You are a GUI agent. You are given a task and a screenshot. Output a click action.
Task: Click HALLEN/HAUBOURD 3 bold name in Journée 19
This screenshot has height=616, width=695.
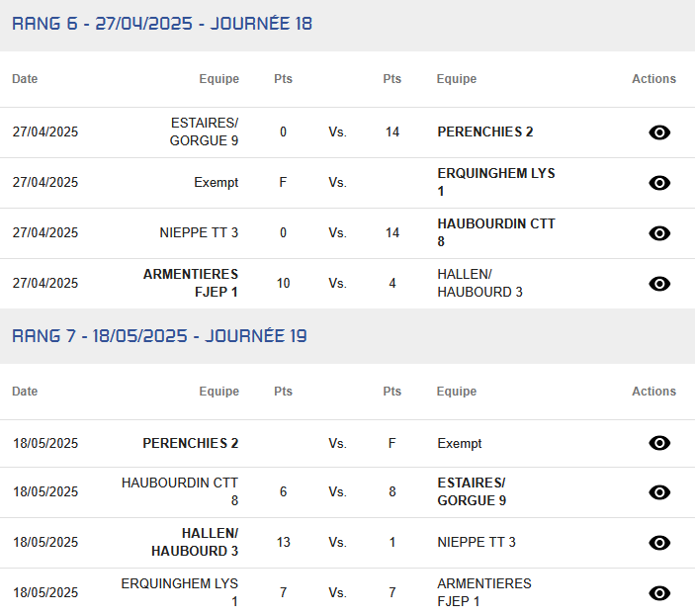click(195, 542)
